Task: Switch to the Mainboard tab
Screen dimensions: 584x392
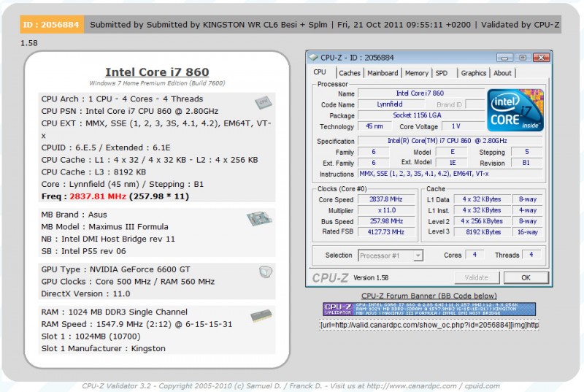Action: pos(383,73)
